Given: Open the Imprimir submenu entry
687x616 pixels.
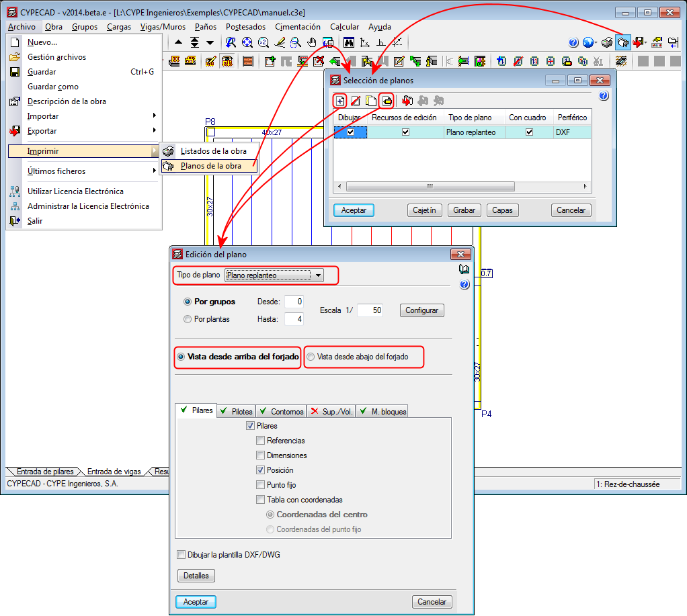Looking at the screenshot, I should click(x=83, y=151).
